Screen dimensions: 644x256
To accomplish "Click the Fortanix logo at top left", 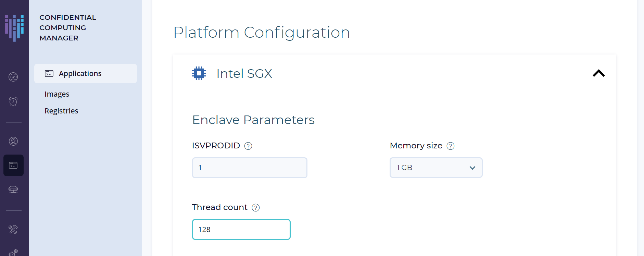I will pyautogui.click(x=14, y=28).
